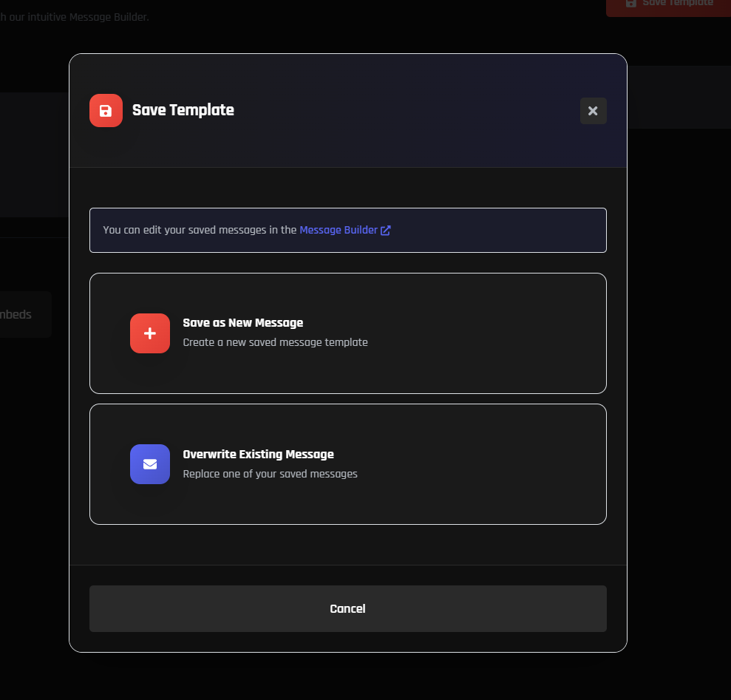Click "Create a new saved message template" description
This screenshot has width=731, height=700.
point(275,342)
